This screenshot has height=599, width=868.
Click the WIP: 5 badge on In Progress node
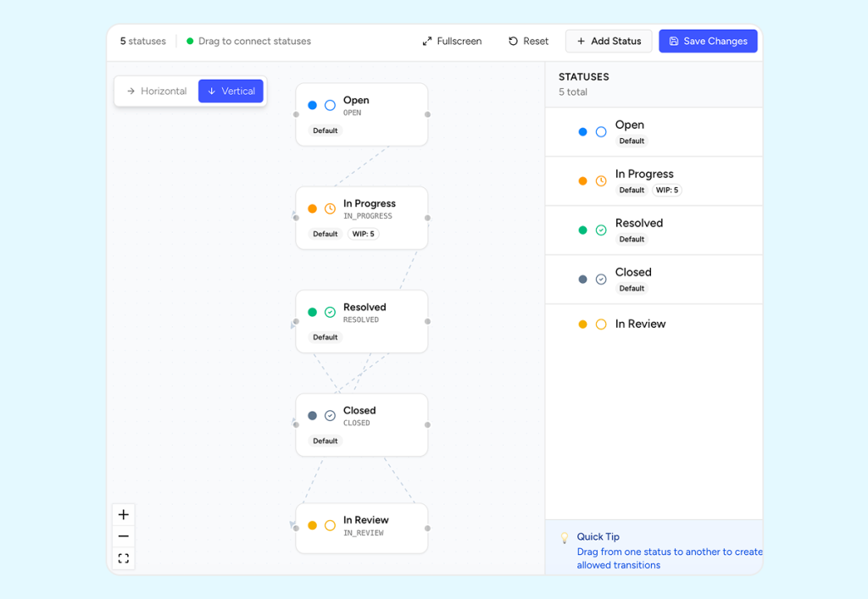click(x=363, y=235)
